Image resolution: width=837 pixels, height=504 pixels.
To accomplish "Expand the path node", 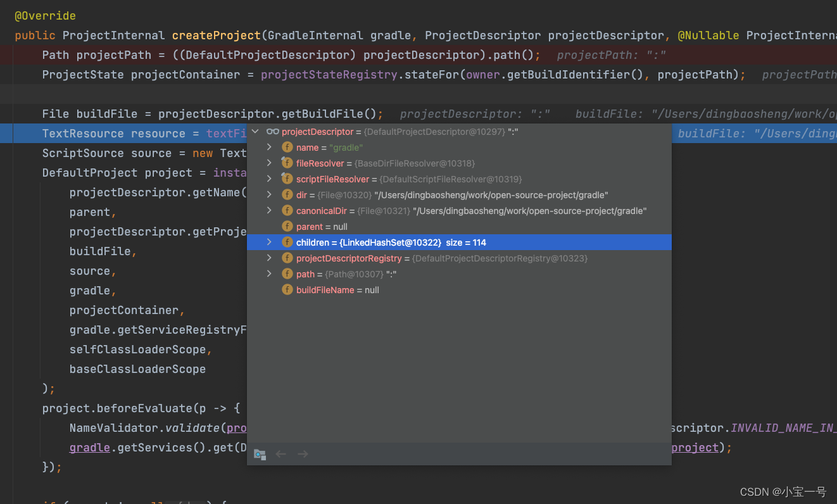I will pos(269,274).
